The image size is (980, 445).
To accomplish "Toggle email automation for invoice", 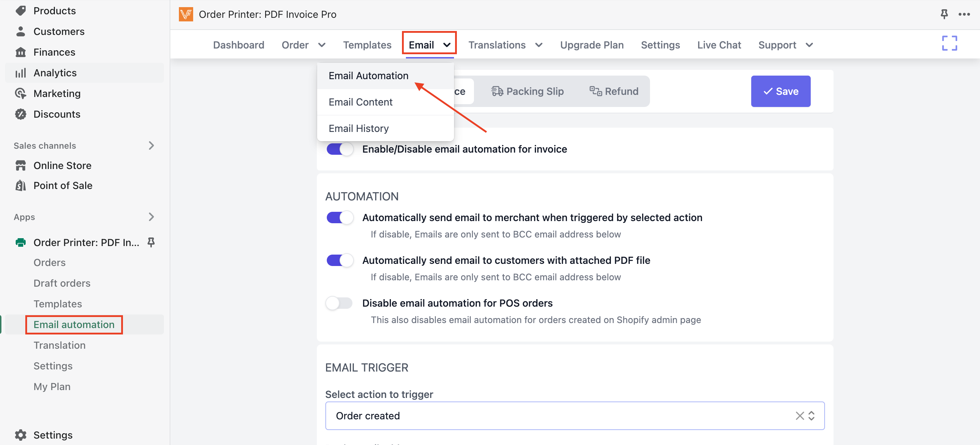I will [x=339, y=149].
